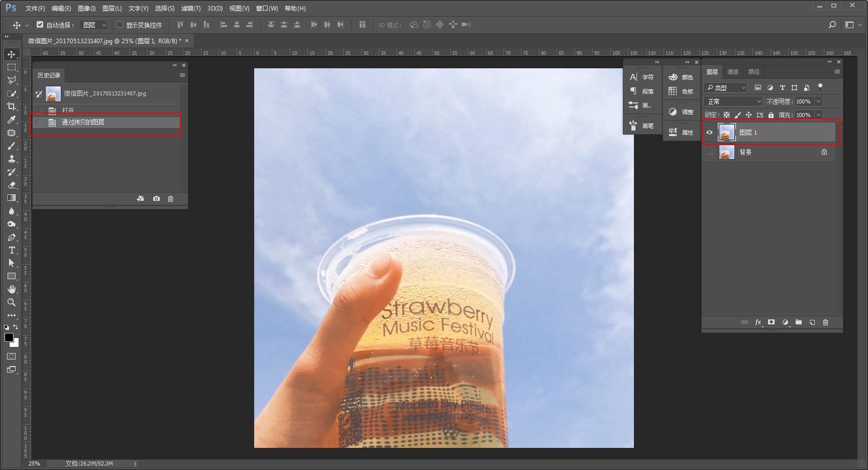Open the 颜色 collapsed panel
Image resolution: width=868 pixels, height=470 pixels.
point(682,77)
